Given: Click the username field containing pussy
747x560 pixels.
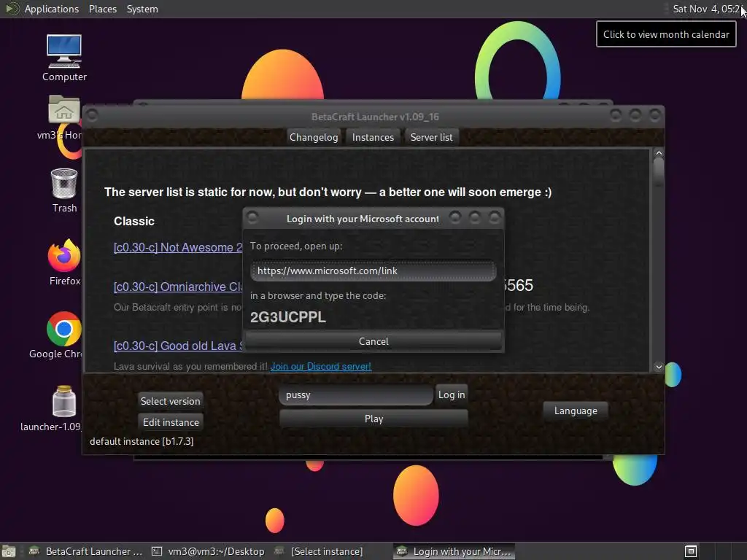Looking at the screenshot, I should [x=355, y=394].
